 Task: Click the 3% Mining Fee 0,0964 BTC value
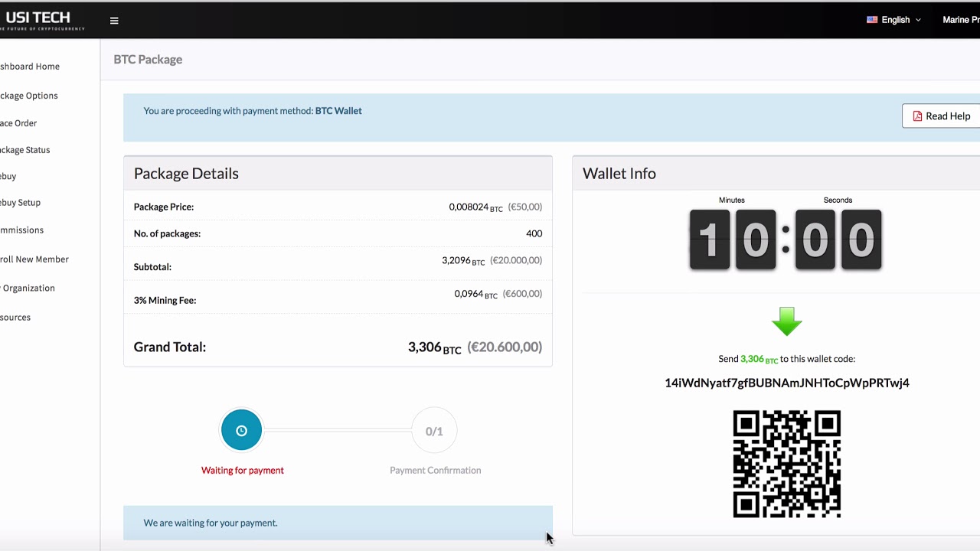(475, 294)
